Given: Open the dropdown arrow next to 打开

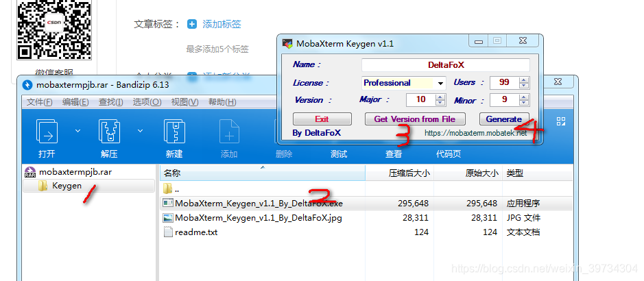Looking at the screenshot, I should (x=77, y=131).
